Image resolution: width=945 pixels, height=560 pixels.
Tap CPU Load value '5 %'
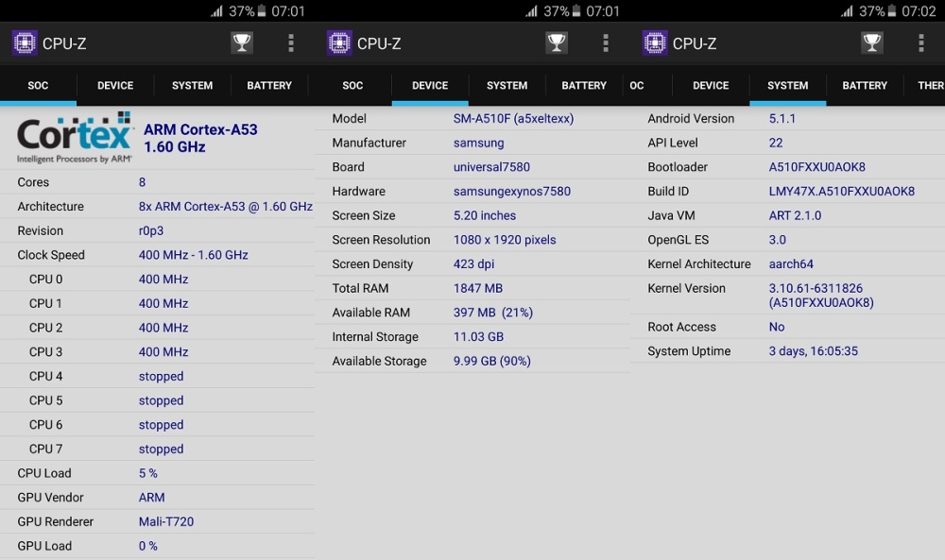[x=147, y=473]
